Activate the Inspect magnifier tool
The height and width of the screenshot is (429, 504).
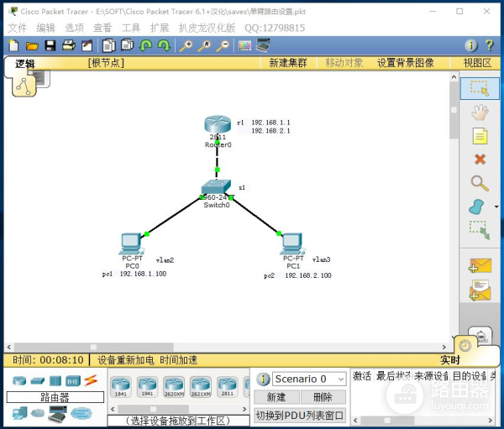click(480, 182)
